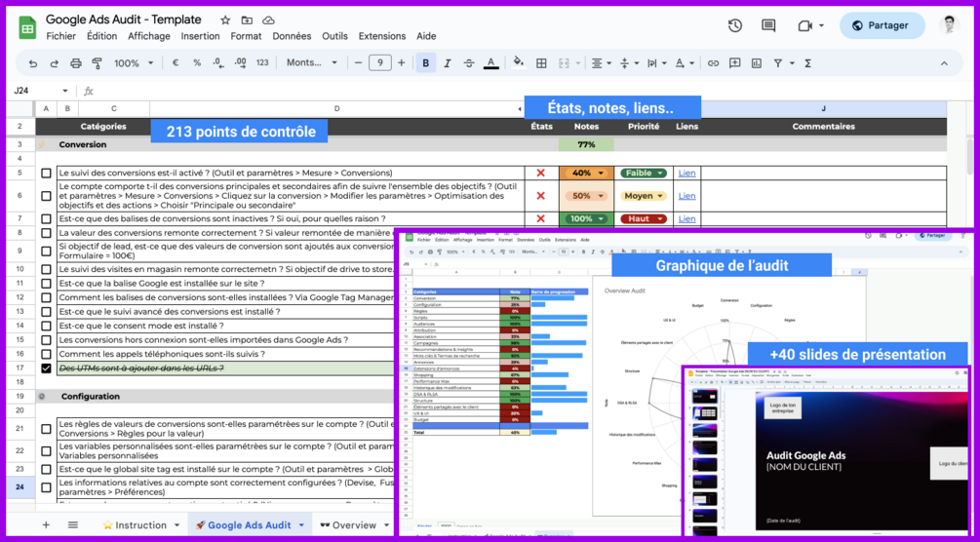Open the 100% note dropdown
This screenshot has width=980, height=542.
602,218
